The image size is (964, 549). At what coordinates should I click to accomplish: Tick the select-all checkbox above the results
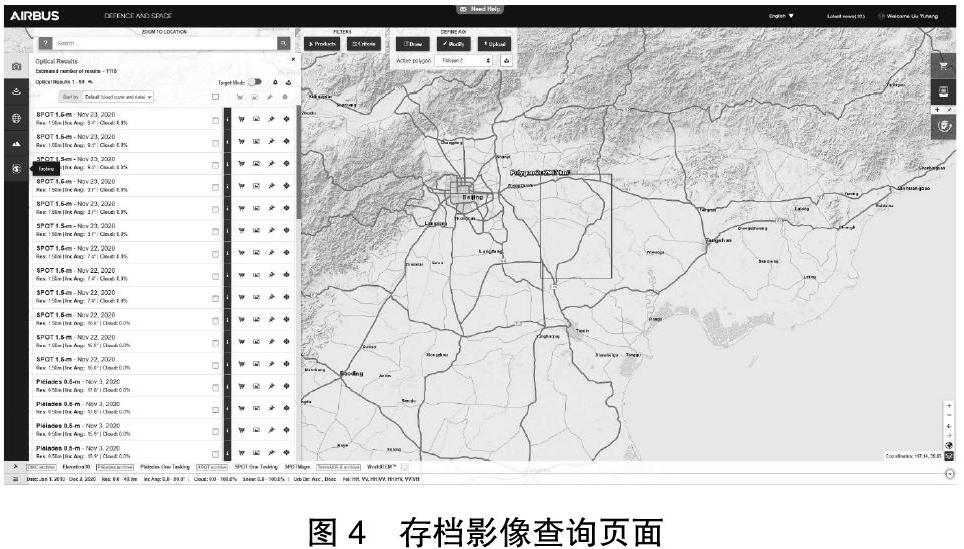pyautogui.click(x=215, y=97)
